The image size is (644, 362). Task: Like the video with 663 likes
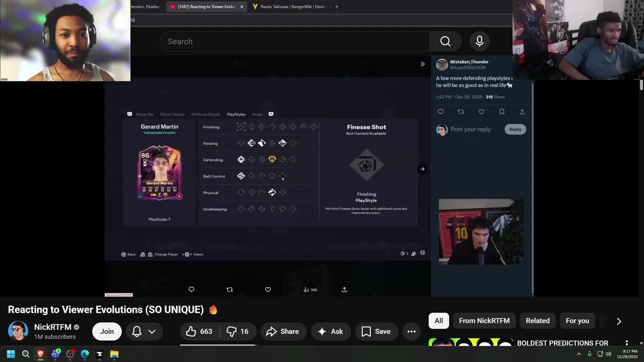[200, 331]
